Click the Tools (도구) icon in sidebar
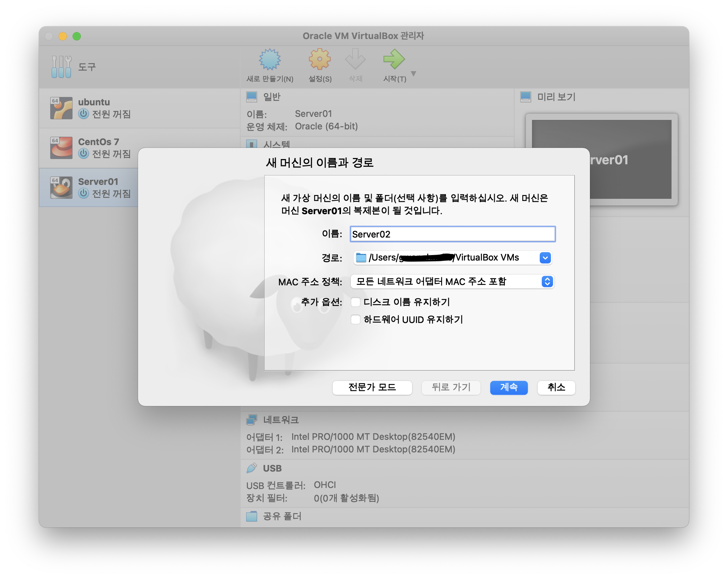Viewport: 728px width, 579px height. coord(61,67)
